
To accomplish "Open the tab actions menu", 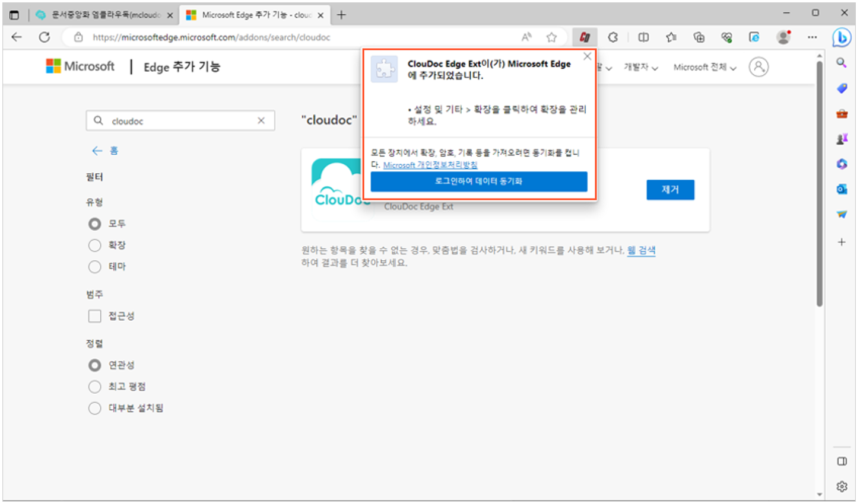I will pyautogui.click(x=14, y=15).
